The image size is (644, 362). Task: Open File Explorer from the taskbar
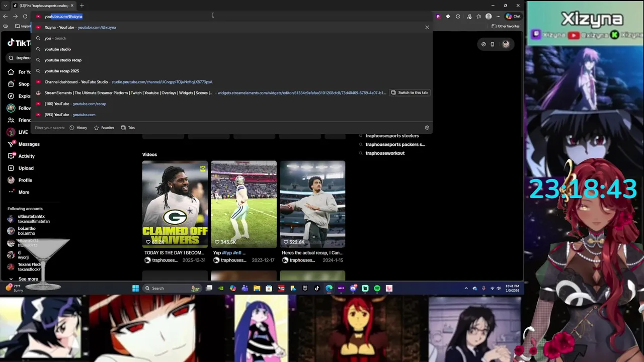(257, 288)
